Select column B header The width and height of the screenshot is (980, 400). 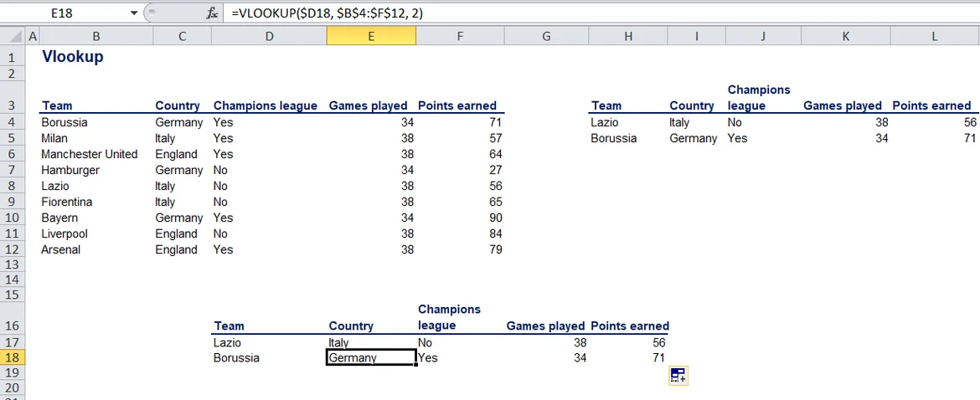coord(96,36)
